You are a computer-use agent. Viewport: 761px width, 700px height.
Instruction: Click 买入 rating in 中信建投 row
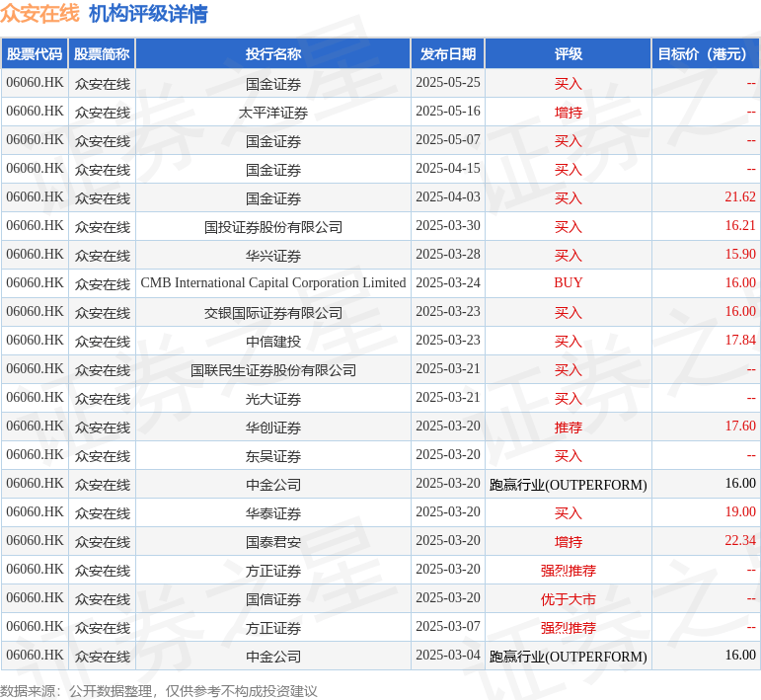coord(569,342)
